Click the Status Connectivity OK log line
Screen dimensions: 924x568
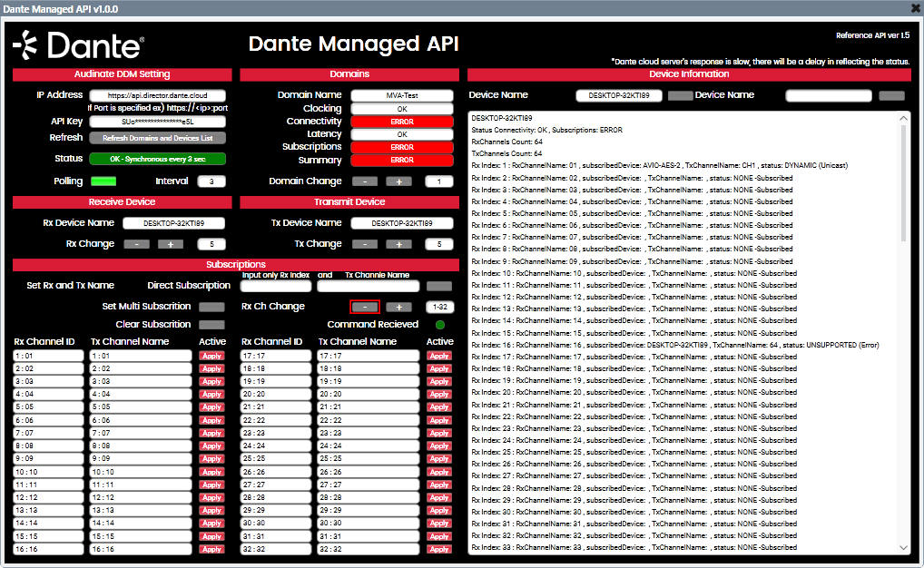tap(546, 131)
